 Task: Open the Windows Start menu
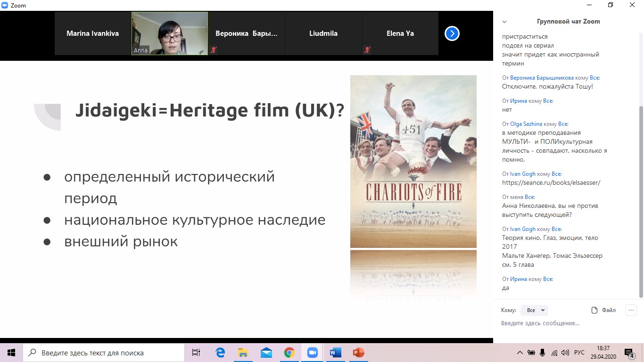(x=11, y=353)
